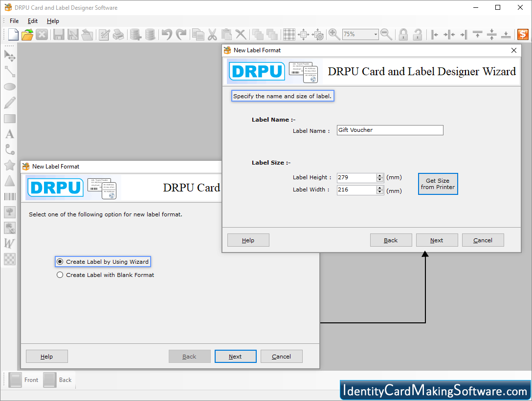532x401 pixels.
Task: Click the Align Top edge icon
Action: point(477,34)
